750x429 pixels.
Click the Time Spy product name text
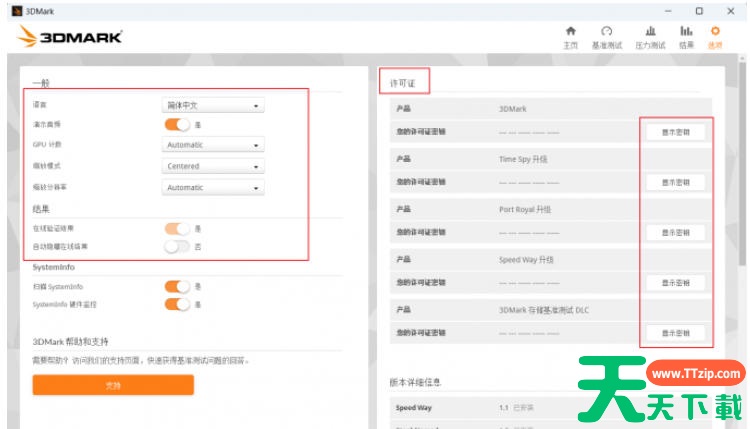[x=523, y=159]
